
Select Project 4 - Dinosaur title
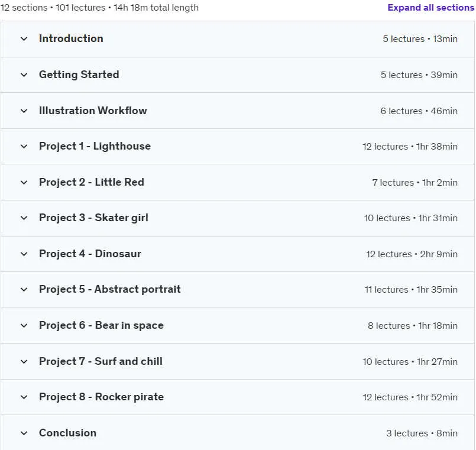[90, 254]
